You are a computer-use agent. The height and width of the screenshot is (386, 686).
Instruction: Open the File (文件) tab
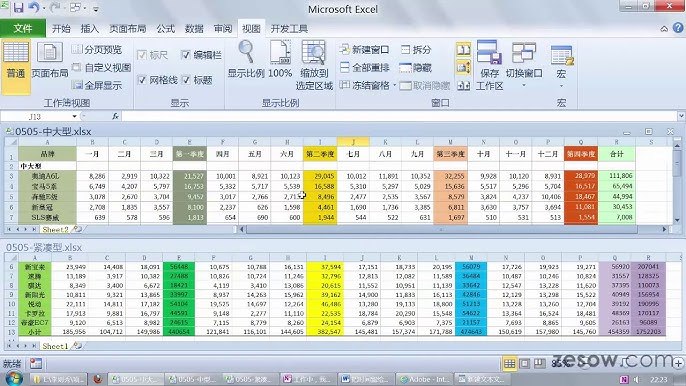(23, 28)
